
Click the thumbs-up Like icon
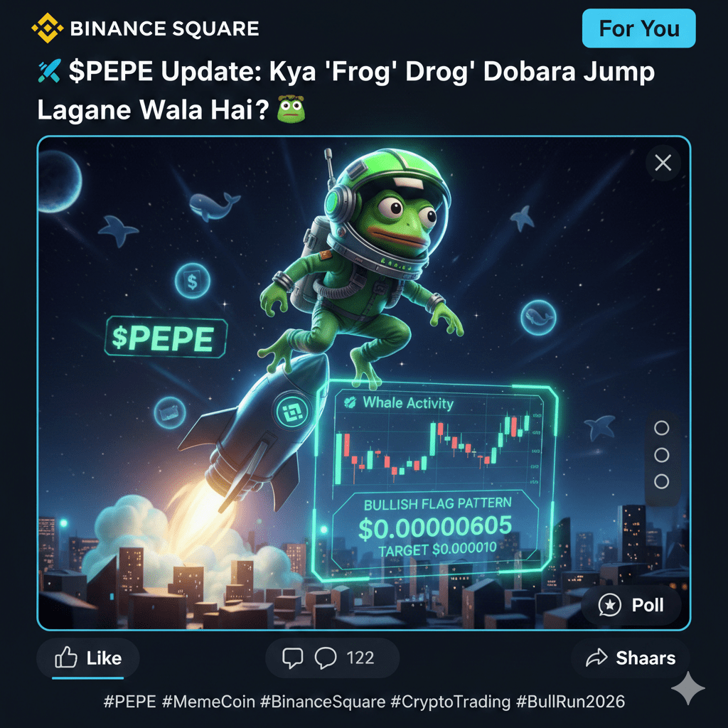pyautogui.click(x=66, y=658)
